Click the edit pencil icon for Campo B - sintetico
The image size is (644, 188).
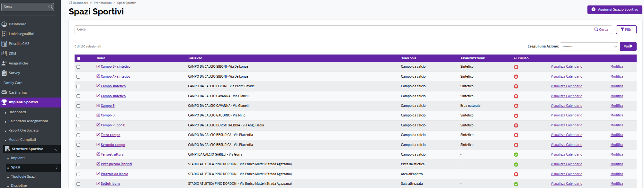[x=98, y=66]
